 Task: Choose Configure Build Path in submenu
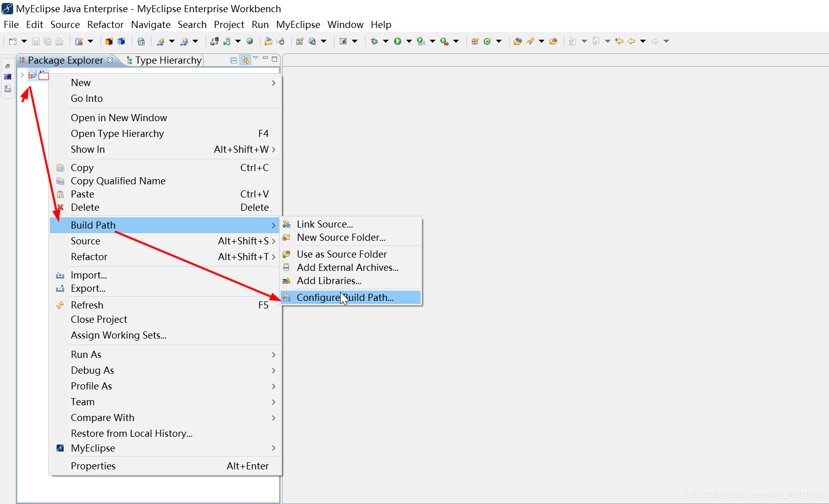(x=351, y=297)
